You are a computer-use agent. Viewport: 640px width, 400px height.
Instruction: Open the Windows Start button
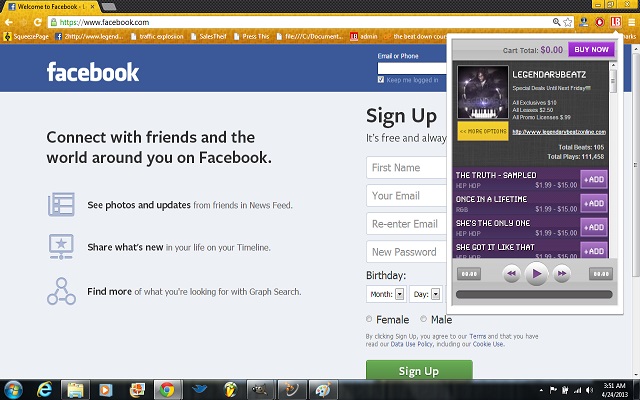click(x=13, y=389)
